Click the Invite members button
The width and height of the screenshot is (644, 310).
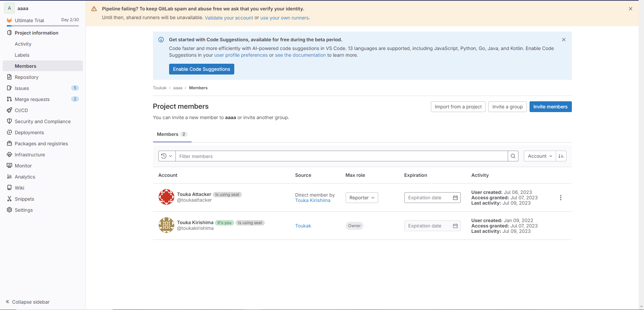pyautogui.click(x=550, y=107)
